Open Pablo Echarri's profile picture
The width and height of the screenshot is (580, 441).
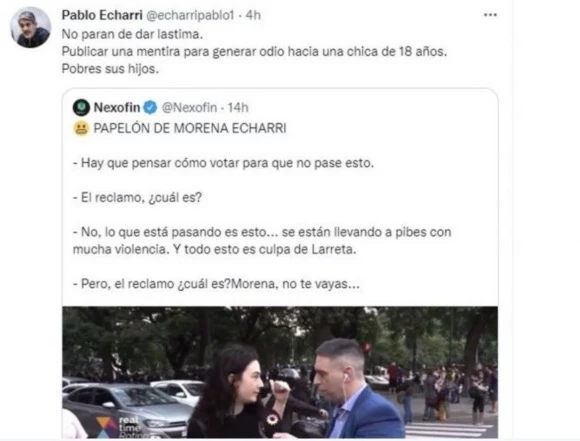point(30,27)
